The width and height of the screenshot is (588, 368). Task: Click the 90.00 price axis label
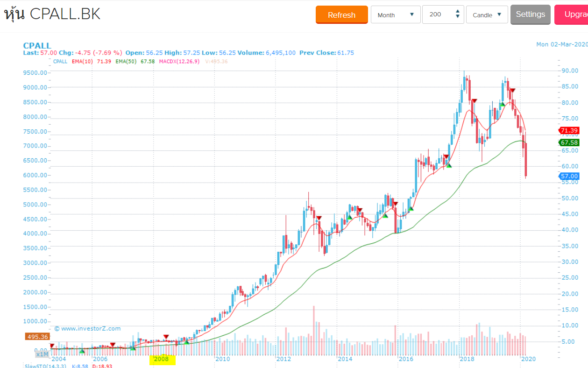coord(569,71)
